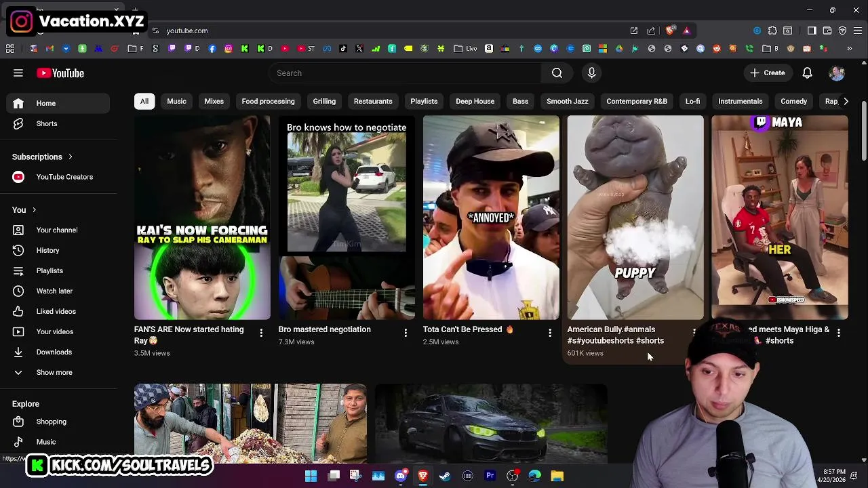Select the Deep House chip
The width and height of the screenshot is (868, 488).
(475, 101)
